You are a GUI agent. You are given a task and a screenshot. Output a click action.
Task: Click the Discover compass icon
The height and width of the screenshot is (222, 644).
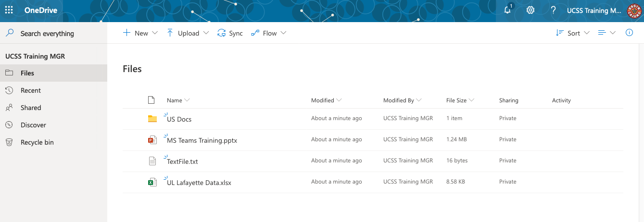coord(9,125)
